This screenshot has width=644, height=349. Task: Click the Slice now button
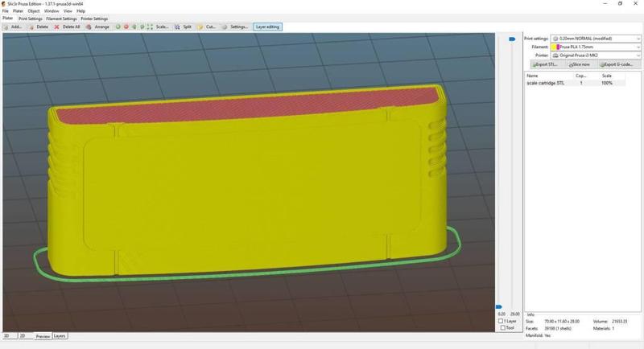(x=575, y=64)
